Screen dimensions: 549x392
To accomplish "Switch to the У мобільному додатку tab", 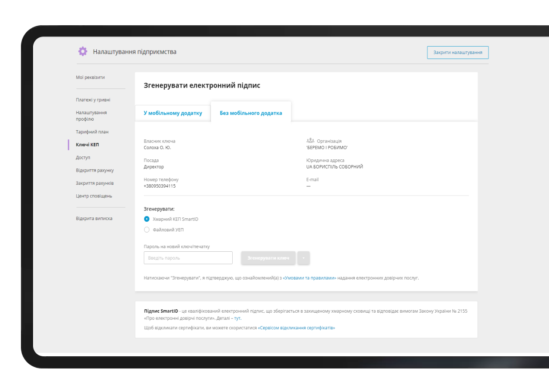I will pos(173,113).
